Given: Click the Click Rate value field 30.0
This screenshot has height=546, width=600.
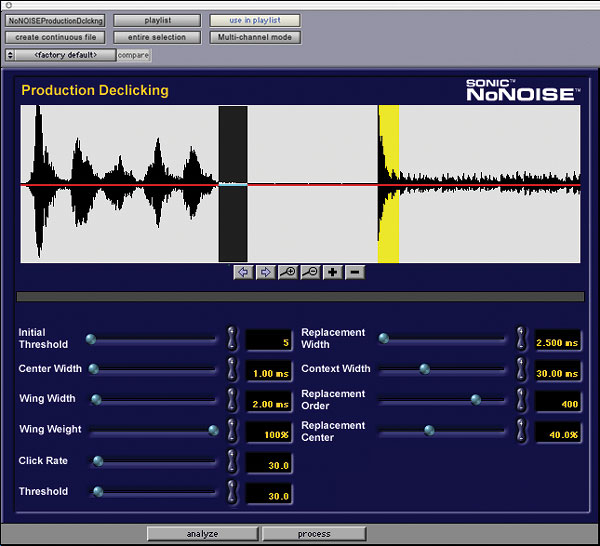Looking at the screenshot, I should click(269, 463).
